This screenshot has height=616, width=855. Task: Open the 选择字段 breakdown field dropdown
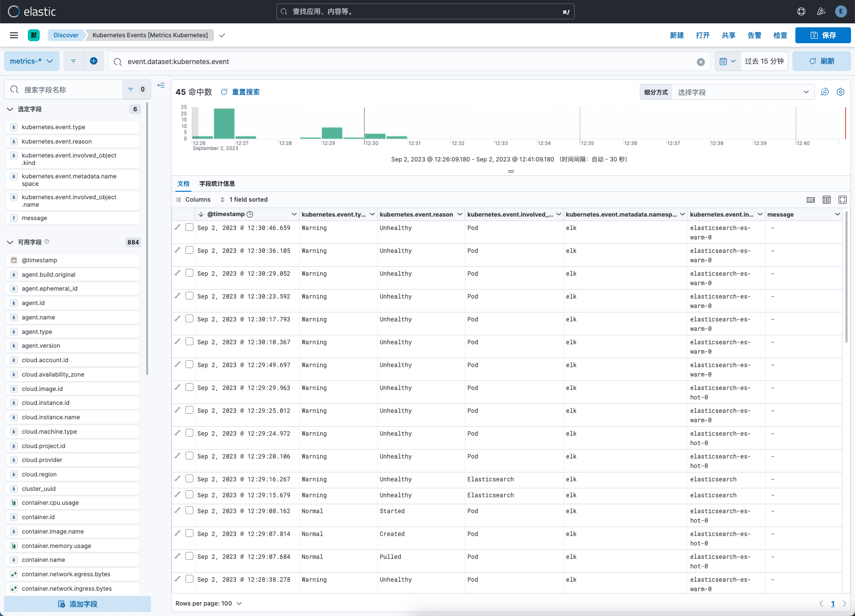743,92
